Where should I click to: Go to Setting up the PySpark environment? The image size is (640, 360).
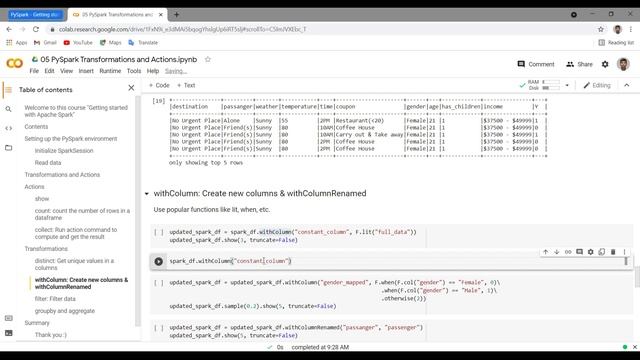pos(71,139)
